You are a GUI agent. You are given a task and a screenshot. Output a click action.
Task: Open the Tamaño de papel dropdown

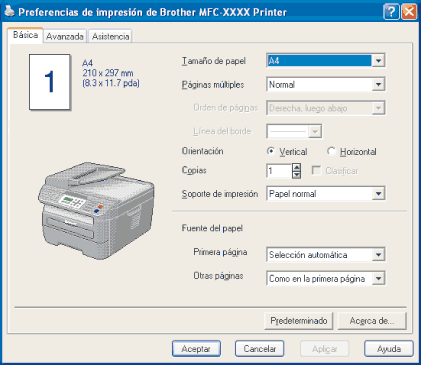(326, 61)
